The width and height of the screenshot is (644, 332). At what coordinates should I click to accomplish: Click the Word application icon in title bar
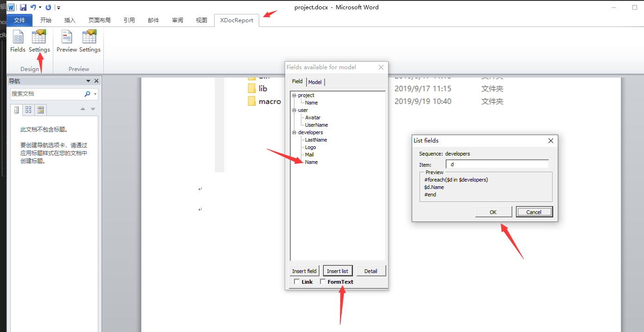[11, 7]
